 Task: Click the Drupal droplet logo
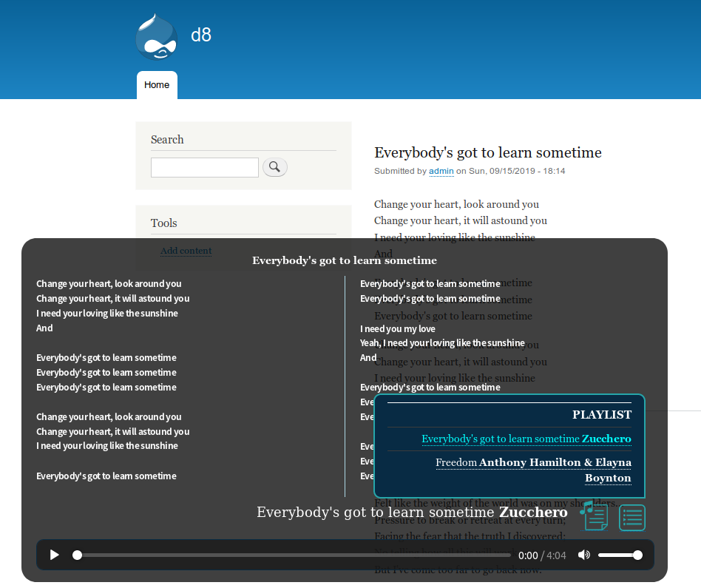pos(157,37)
